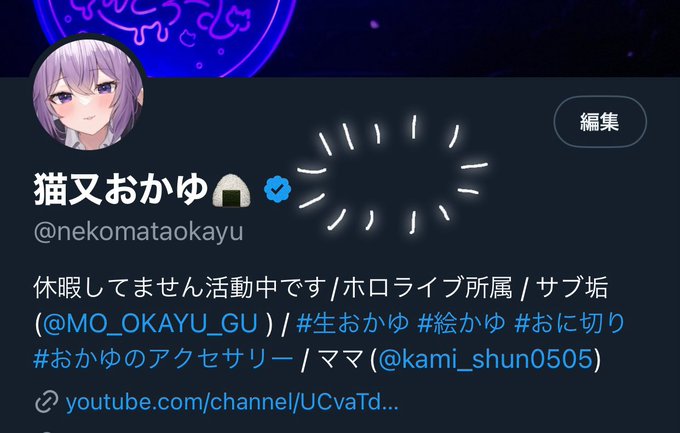Screen dimensions: 680x433
Task: Open the youtube.com/channel link
Action: [232, 402]
